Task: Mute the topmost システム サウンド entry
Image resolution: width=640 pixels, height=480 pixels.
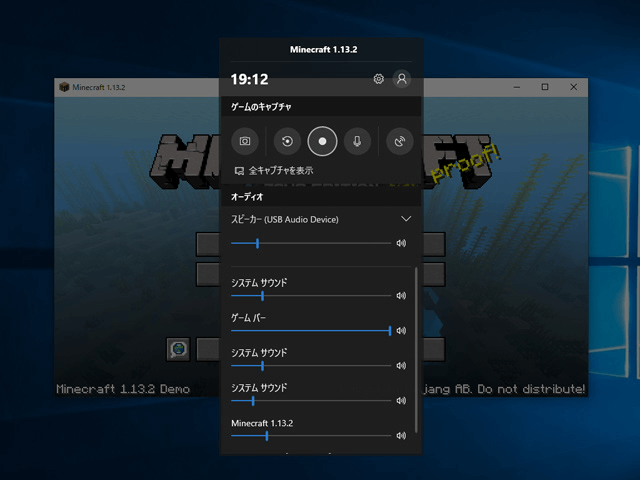Action: (x=401, y=296)
